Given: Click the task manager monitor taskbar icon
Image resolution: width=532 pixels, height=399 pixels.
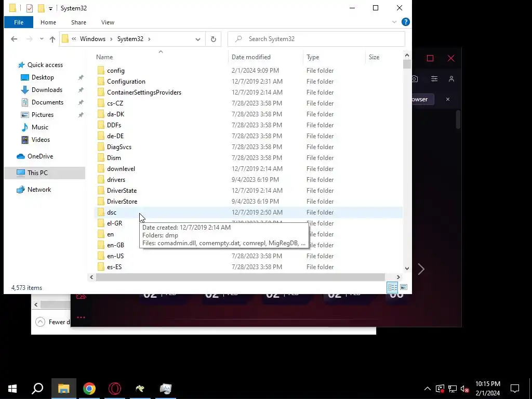Looking at the screenshot, I should click(x=166, y=389).
